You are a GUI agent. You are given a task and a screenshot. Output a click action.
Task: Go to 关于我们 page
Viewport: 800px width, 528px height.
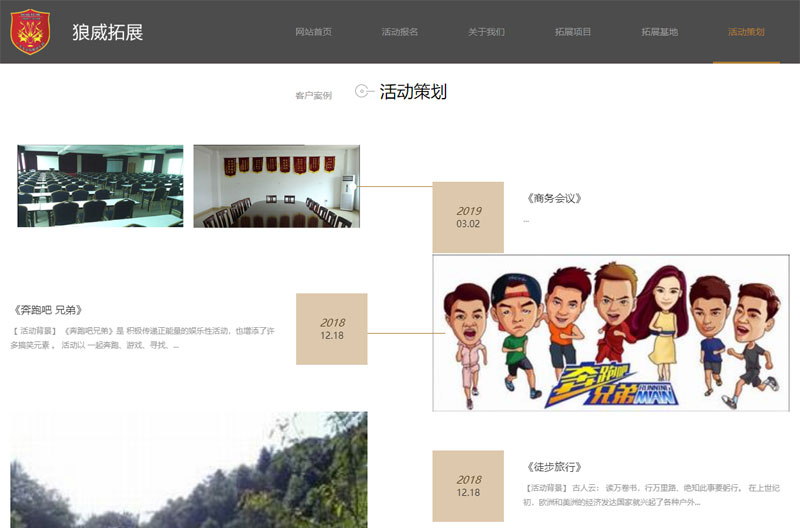(486, 32)
